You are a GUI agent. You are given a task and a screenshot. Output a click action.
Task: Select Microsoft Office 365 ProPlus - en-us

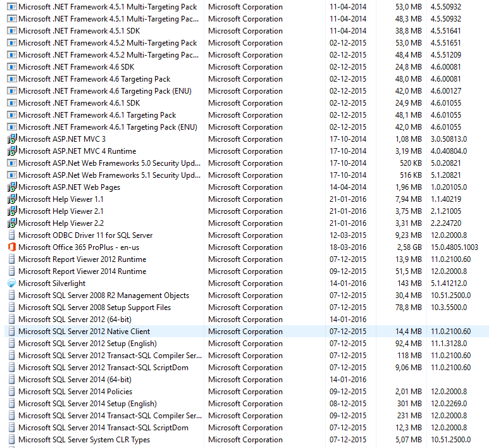click(x=79, y=247)
